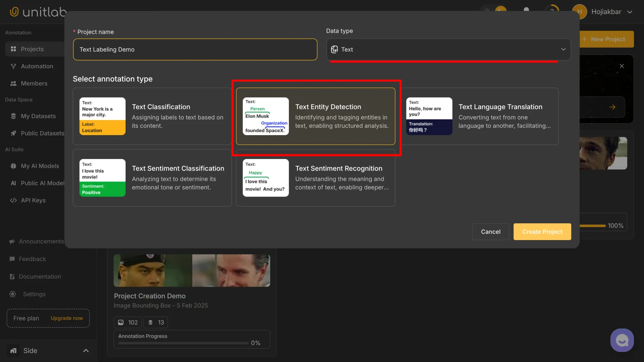
Task: Open Public Datasets via its rocket icon
Action: pos(13,133)
